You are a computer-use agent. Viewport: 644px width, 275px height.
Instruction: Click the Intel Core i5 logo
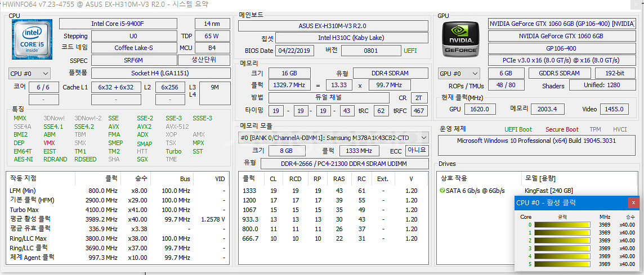[33, 40]
